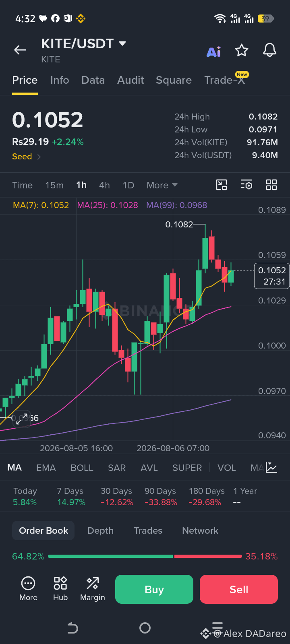
Task: Select the 1D chart interval
Action: pos(128,185)
